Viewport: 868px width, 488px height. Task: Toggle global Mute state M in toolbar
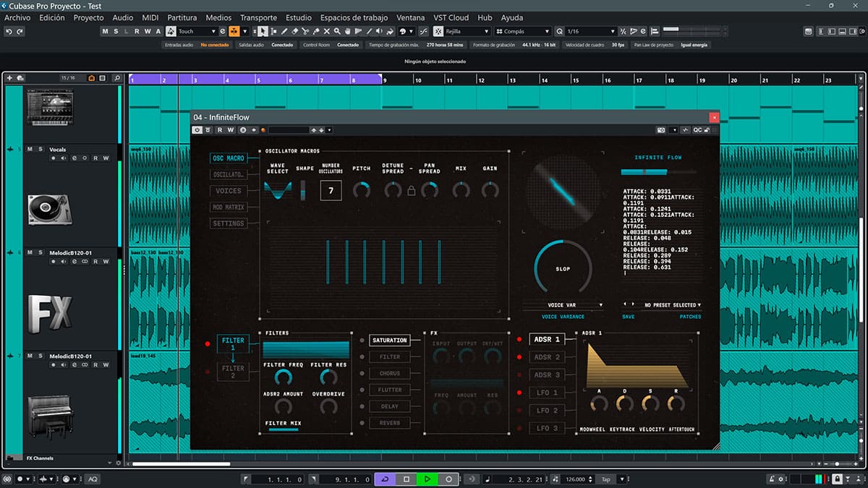tap(106, 31)
